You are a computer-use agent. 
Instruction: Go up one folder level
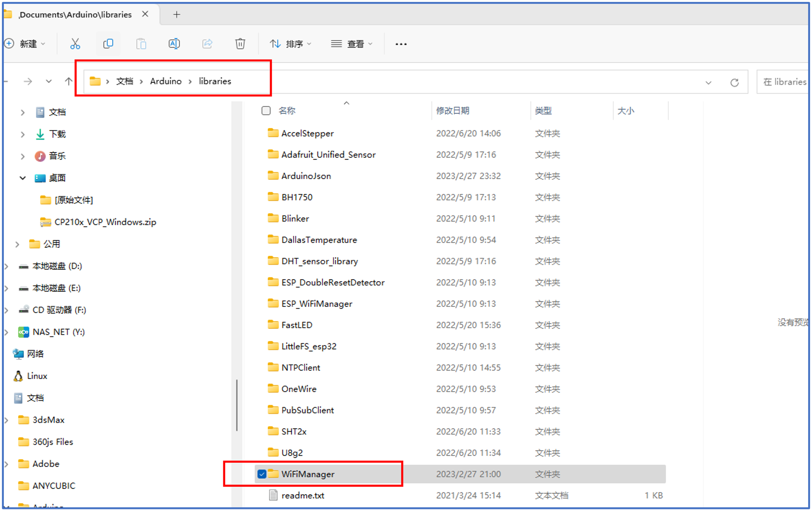(x=68, y=81)
